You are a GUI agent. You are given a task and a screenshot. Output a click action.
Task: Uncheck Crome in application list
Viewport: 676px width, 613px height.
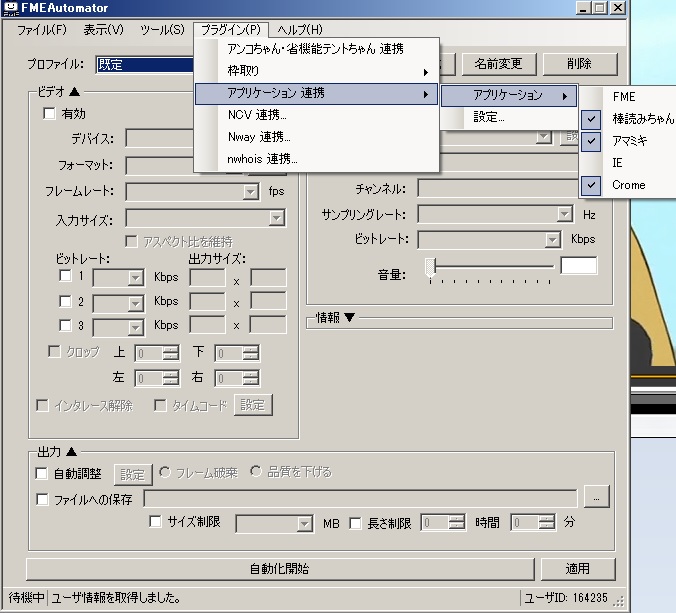(628, 185)
